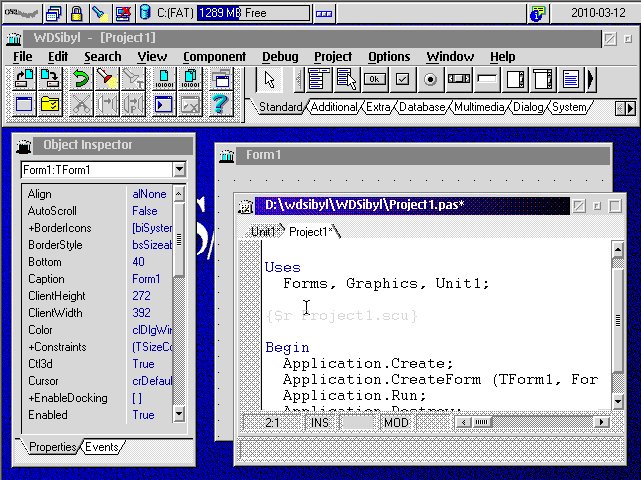Open the Form1:TForm1 object selector dropdown
The width and height of the screenshot is (641, 480).
pyautogui.click(x=179, y=170)
